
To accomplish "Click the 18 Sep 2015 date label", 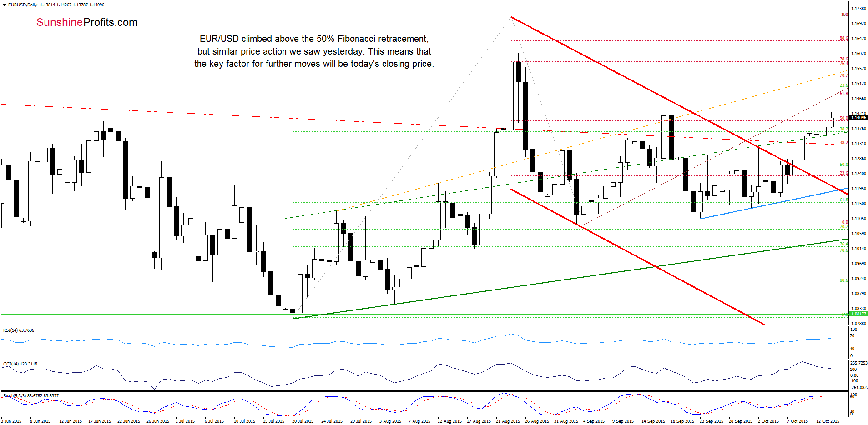I will point(682,421).
